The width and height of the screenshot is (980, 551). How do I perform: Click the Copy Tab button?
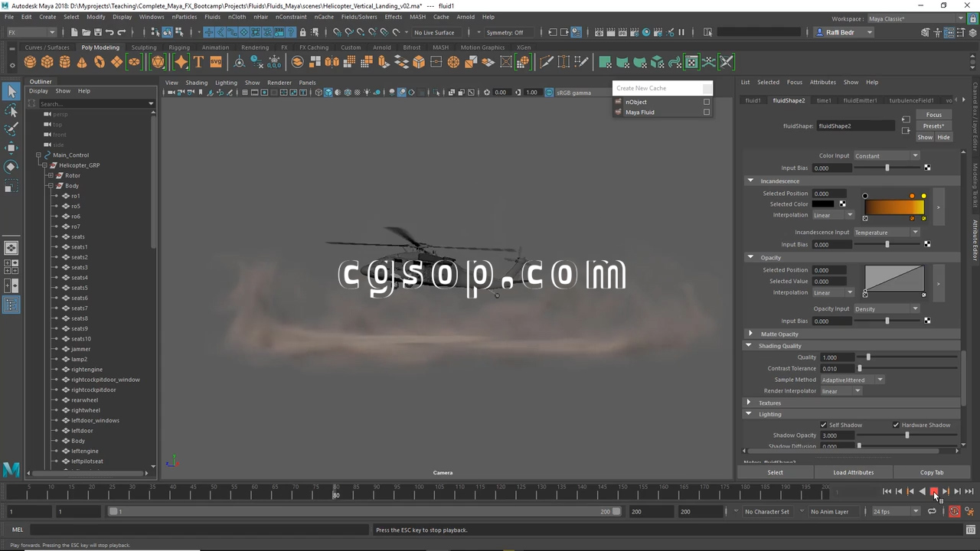pyautogui.click(x=931, y=473)
